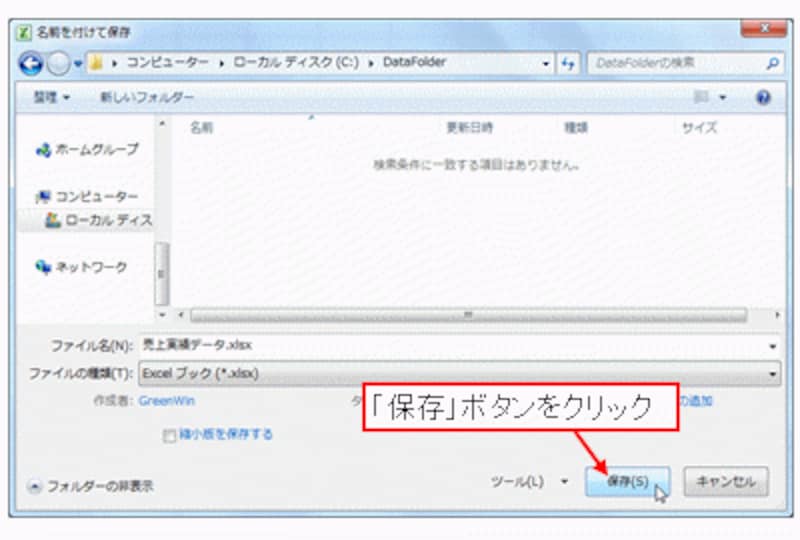Click navigation pane scroll up arrow
This screenshot has height=540, width=800.
tap(162, 124)
